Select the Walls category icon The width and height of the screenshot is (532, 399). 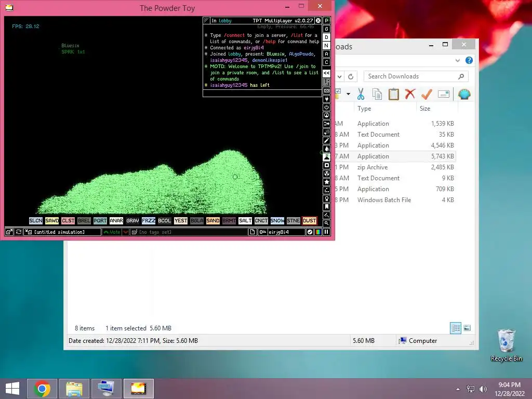click(326, 90)
